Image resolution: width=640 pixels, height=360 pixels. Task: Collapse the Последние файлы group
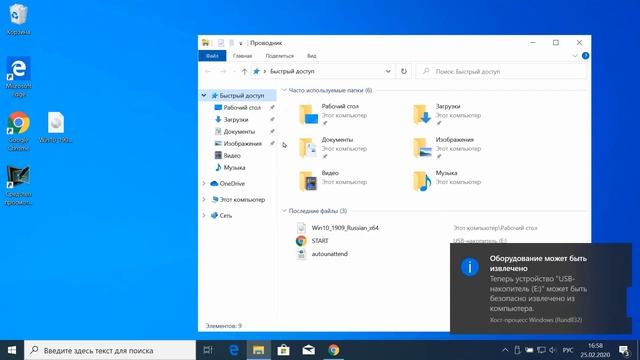284,211
